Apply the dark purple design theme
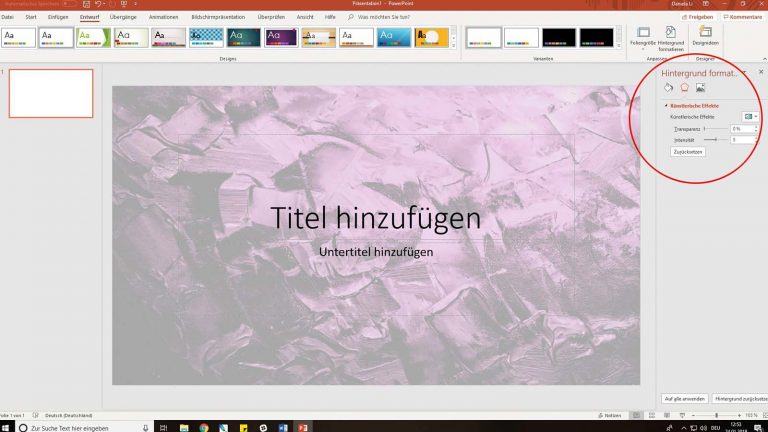The image size is (768, 432). (281, 38)
